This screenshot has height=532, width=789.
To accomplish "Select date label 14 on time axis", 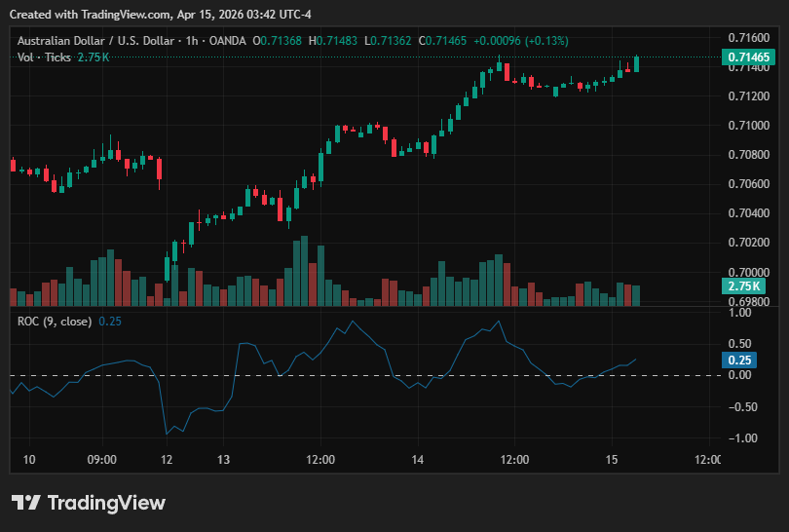I will click(418, 460).
